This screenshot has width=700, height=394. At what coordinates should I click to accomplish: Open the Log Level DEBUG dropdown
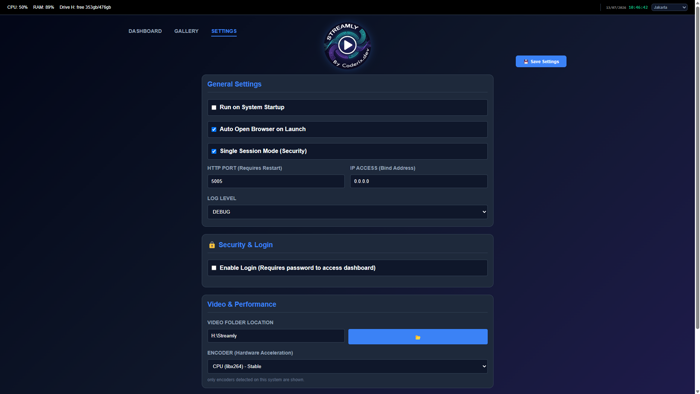point(347,212)
